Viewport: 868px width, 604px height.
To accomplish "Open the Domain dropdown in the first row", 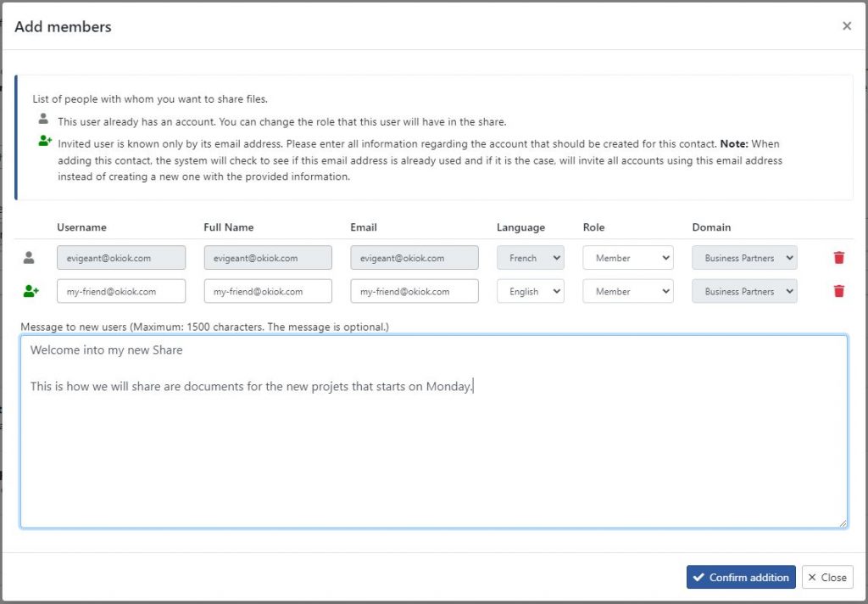I will pyautogui.click(x=744, y=258).
